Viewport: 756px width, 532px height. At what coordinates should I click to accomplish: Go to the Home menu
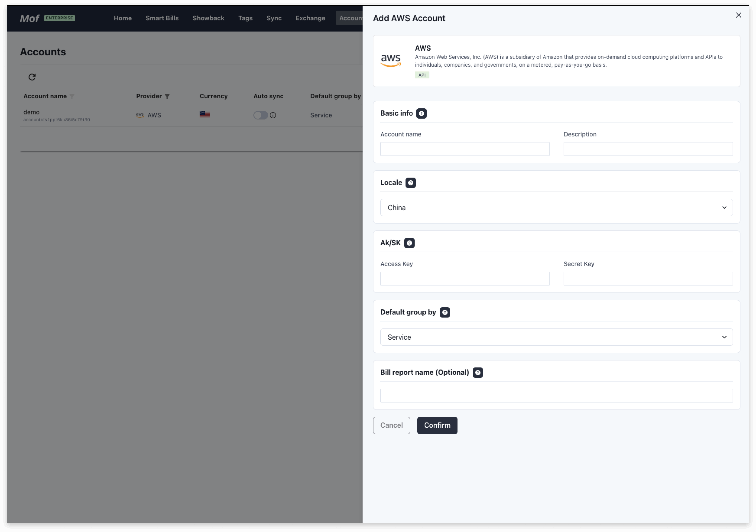click(123, 18)
